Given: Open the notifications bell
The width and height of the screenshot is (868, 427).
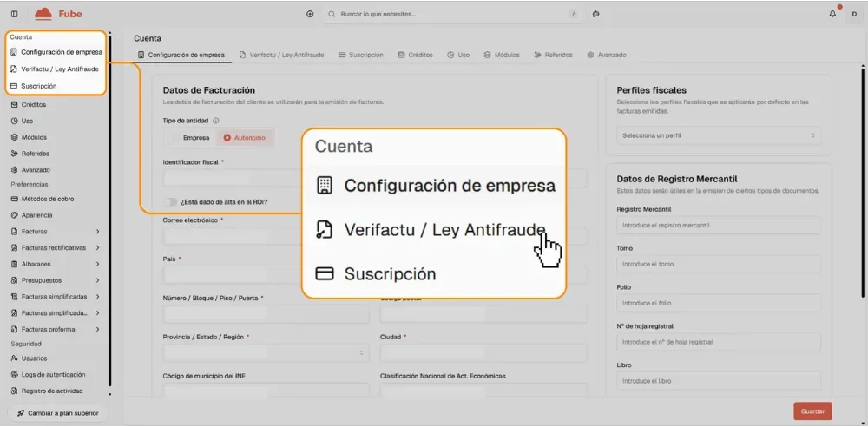Looking at the screenshot, I should 832,14.
